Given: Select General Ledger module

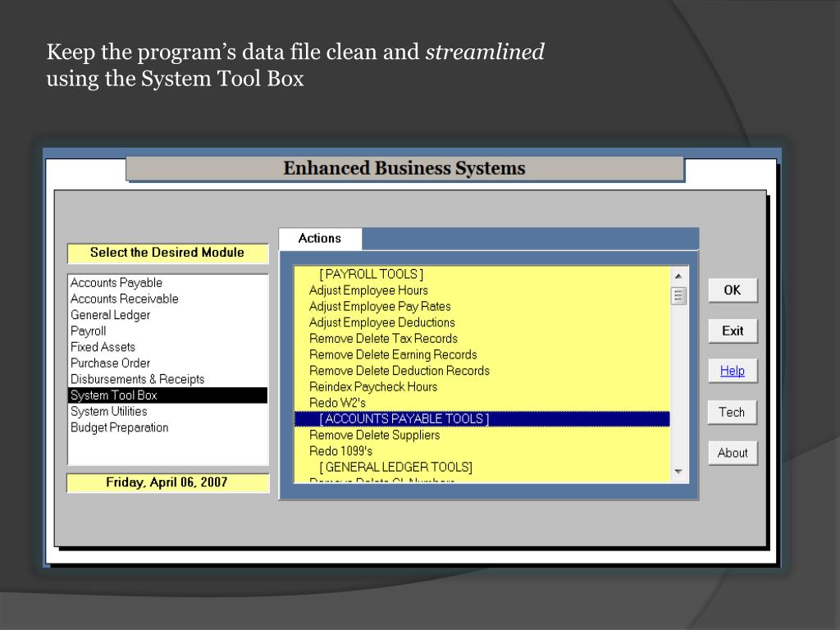Looking at the screenshot, I should [x=168, y=315].
